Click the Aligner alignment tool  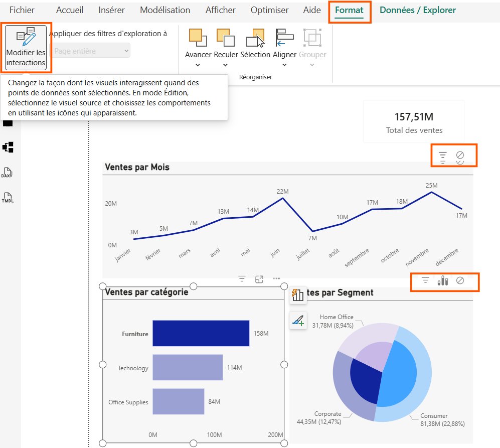pos(284,44)
